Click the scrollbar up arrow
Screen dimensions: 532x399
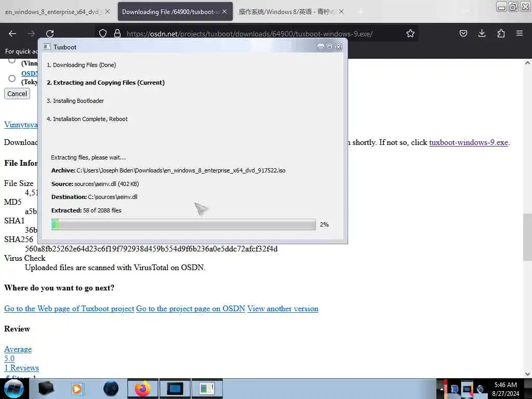pos(527,63)
